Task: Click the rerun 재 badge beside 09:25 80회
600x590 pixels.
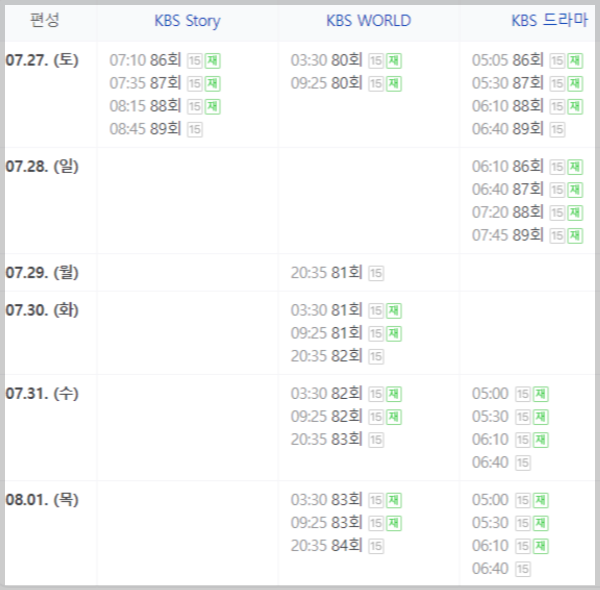Action: [x=394, y=83]
